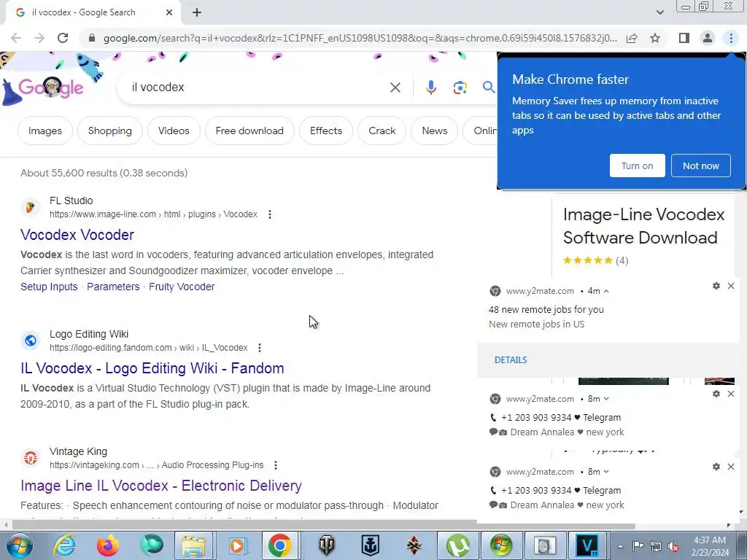The image size is (747, 560).
Task: Filter results by Images
Action: click(x=45, y=131)
